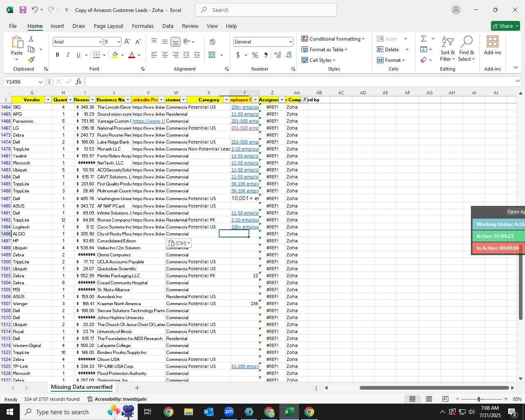The width and height of the screenshot is (525, 420).
Task: Open the Name Box dropdown arrow
Action: point(40,82)
